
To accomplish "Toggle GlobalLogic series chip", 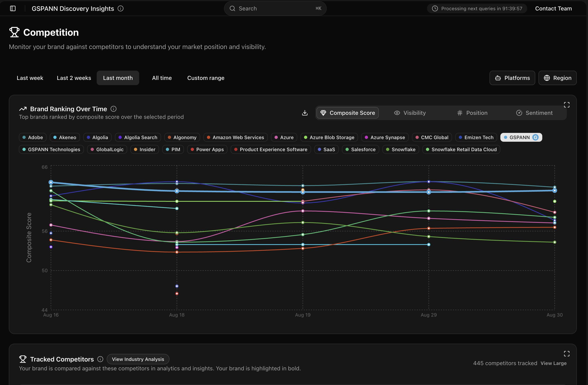I will [x=107, y=149].
